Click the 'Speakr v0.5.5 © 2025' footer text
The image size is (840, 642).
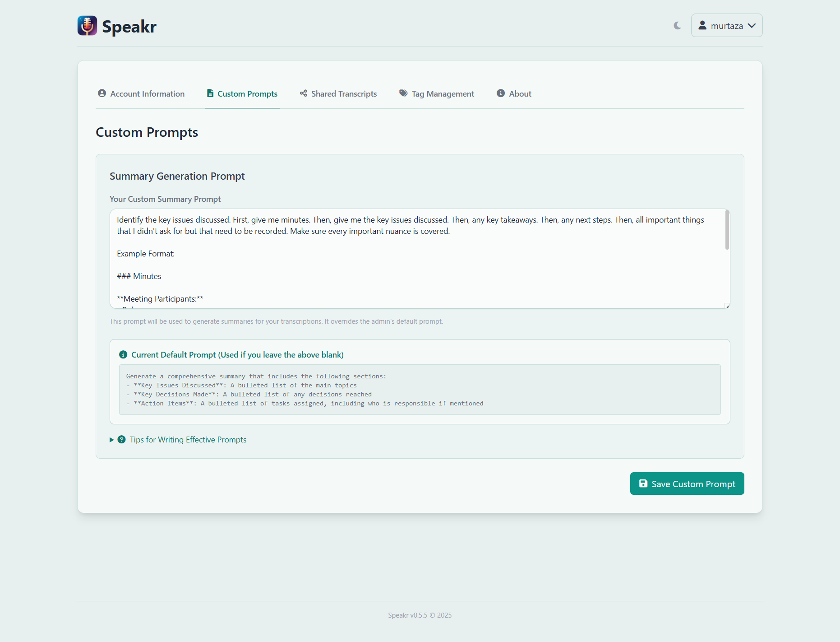(x=420, y=615)
